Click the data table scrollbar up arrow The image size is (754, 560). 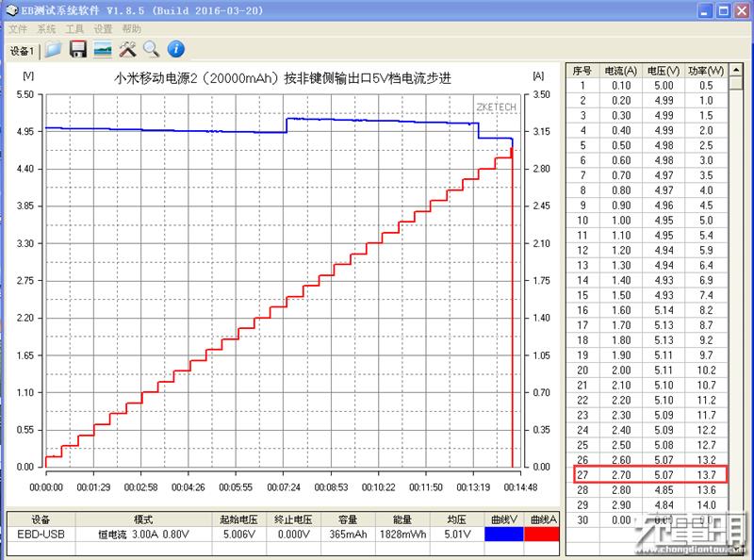(x=736, y=71)
